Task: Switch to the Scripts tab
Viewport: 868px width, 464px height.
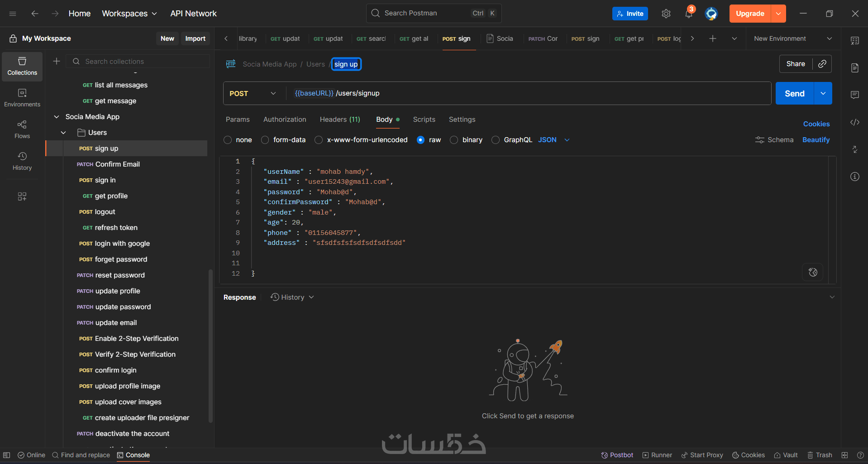Action: tap(424, 120)
